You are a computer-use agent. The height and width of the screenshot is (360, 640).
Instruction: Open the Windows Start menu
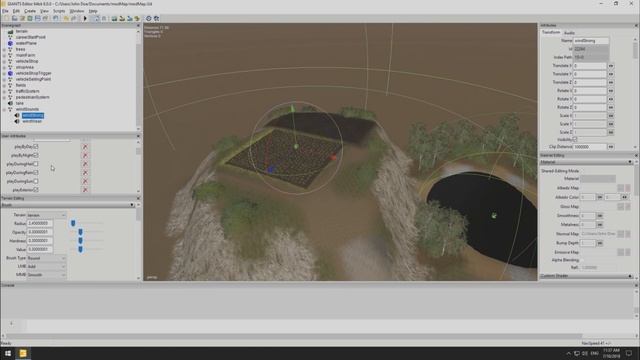tap(8, 353)
